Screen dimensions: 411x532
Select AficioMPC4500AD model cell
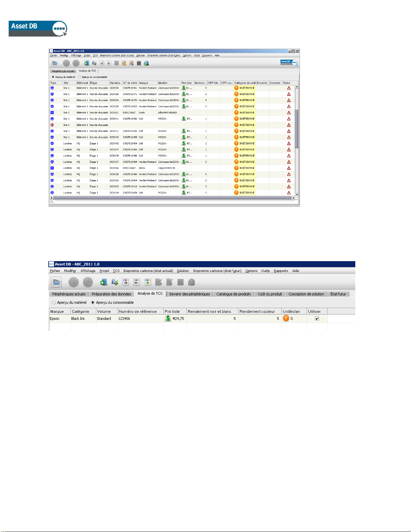(169, 112)
